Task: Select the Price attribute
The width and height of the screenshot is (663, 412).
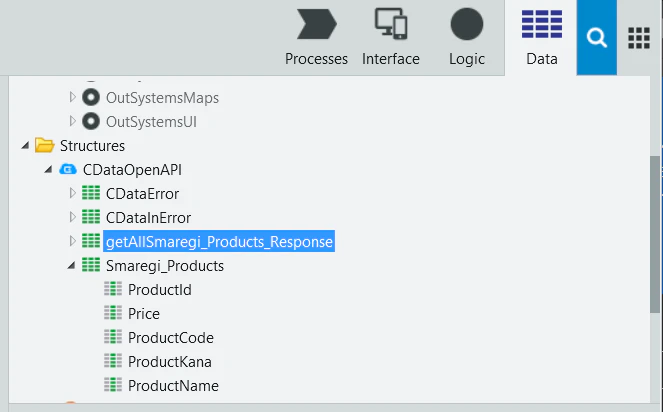Action: (x=144, y=314)
